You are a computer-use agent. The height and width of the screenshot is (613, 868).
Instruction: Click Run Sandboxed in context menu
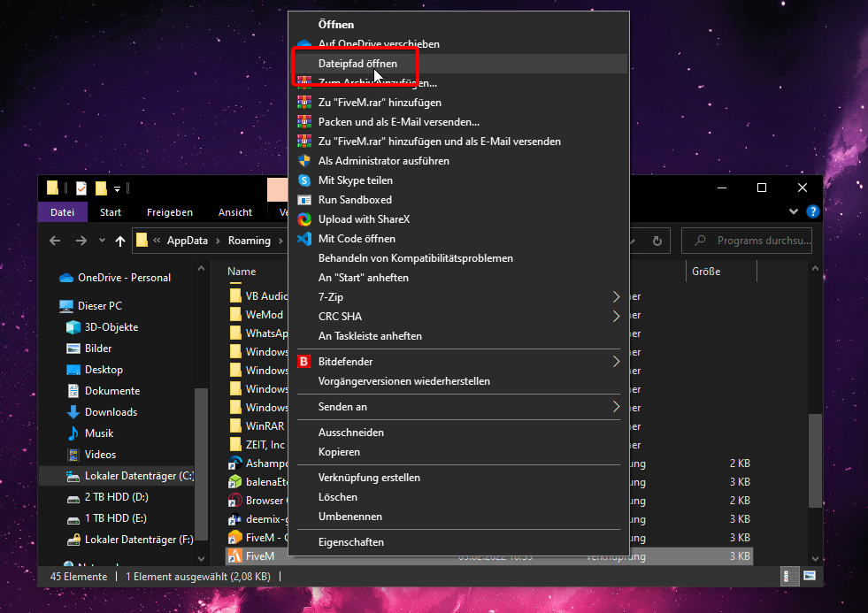[355, 200]
